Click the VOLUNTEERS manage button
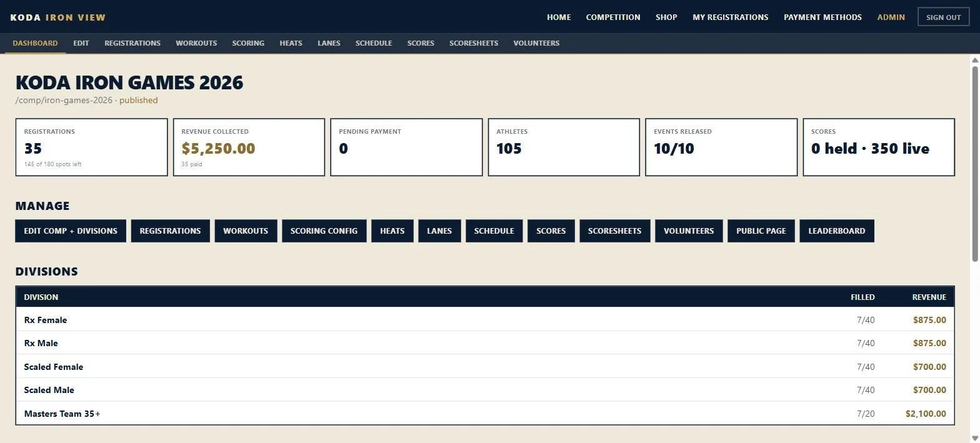The height and width of the screenshot is (443, 980). pos(689,231)
